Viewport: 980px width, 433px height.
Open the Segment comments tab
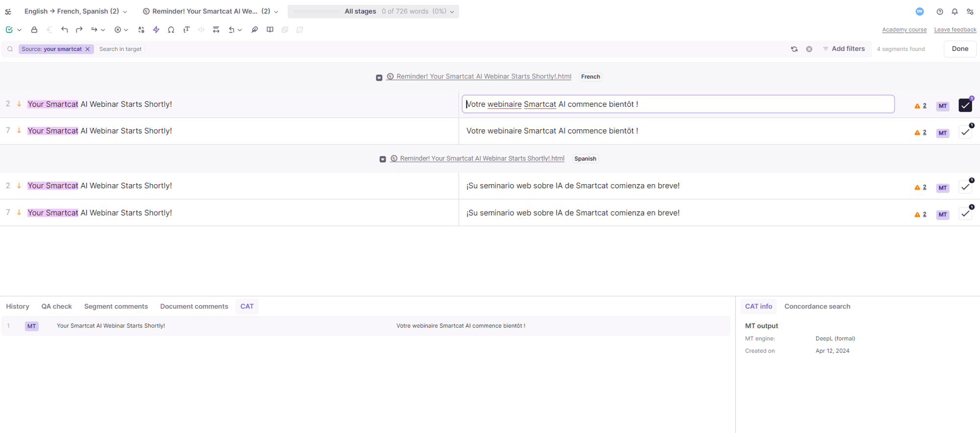pyautogui.click(x=116, y=307)
